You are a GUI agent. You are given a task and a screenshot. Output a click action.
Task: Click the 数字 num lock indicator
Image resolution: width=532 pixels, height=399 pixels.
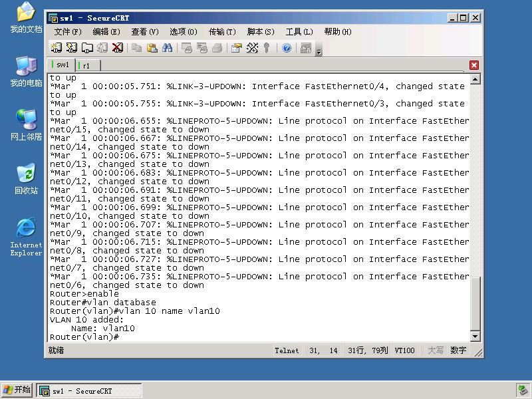point(458,350)
